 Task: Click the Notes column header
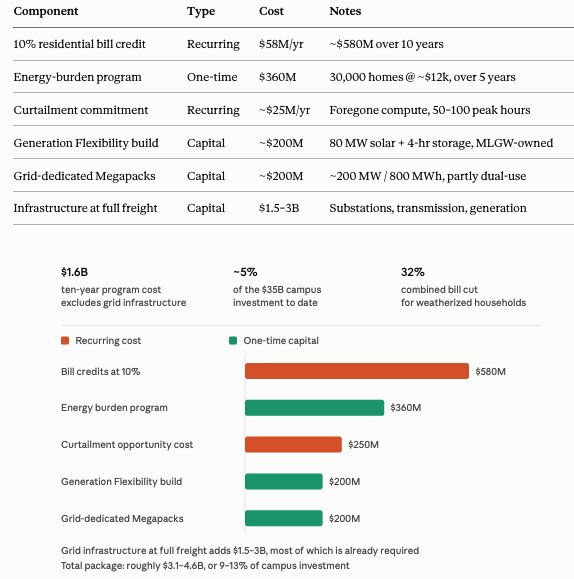345,11
